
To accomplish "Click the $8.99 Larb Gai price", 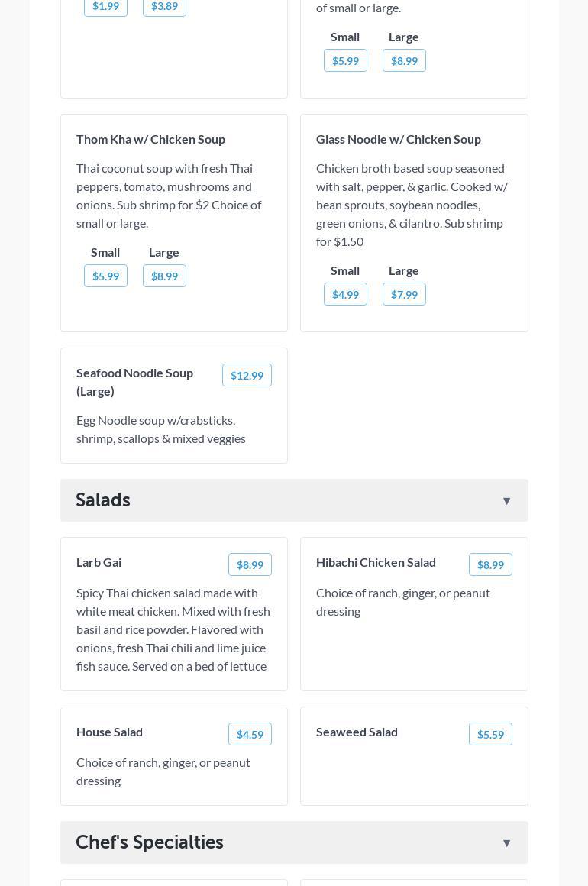I will (250, 565).
